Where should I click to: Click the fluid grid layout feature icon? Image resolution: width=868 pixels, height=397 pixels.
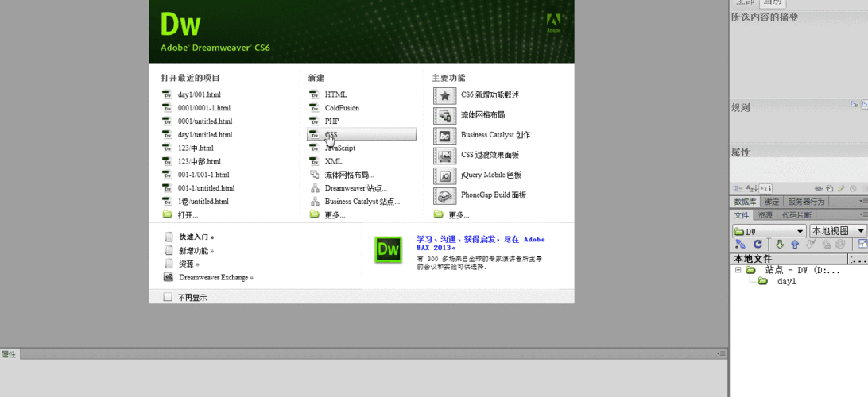(x=444, y=115)
